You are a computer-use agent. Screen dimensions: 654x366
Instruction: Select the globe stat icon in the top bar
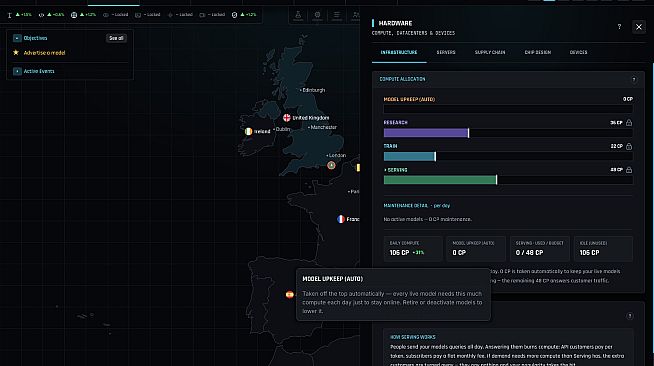[74, 15]
